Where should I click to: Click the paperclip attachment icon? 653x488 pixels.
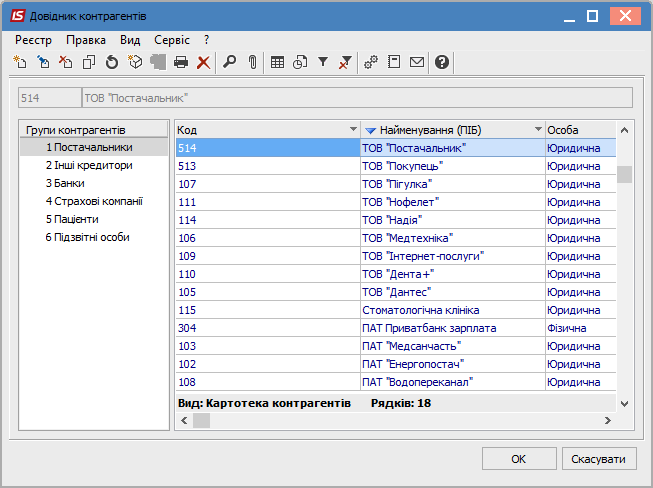click(252, 62)
